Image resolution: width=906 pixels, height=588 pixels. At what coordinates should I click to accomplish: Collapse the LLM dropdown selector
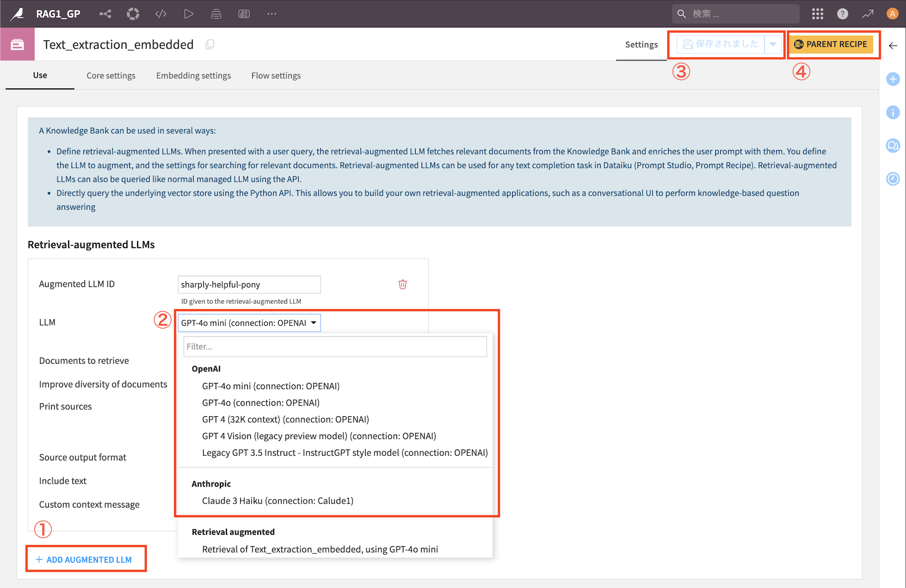click(249, 323)
